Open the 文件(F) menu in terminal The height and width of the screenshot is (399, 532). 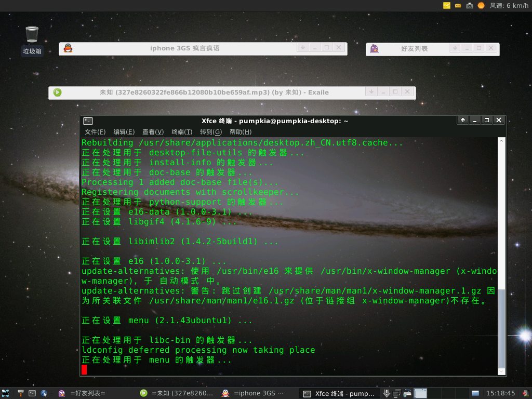(x=95, y=132)
